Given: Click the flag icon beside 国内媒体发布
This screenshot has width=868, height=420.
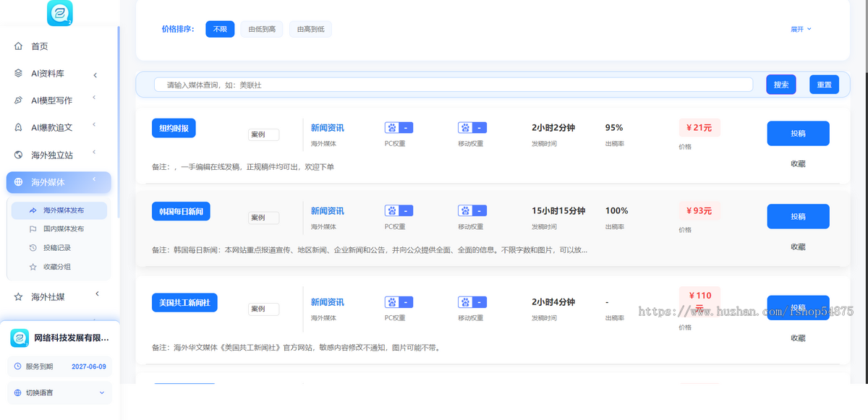Looking at the screenshot, I should 33,229.
